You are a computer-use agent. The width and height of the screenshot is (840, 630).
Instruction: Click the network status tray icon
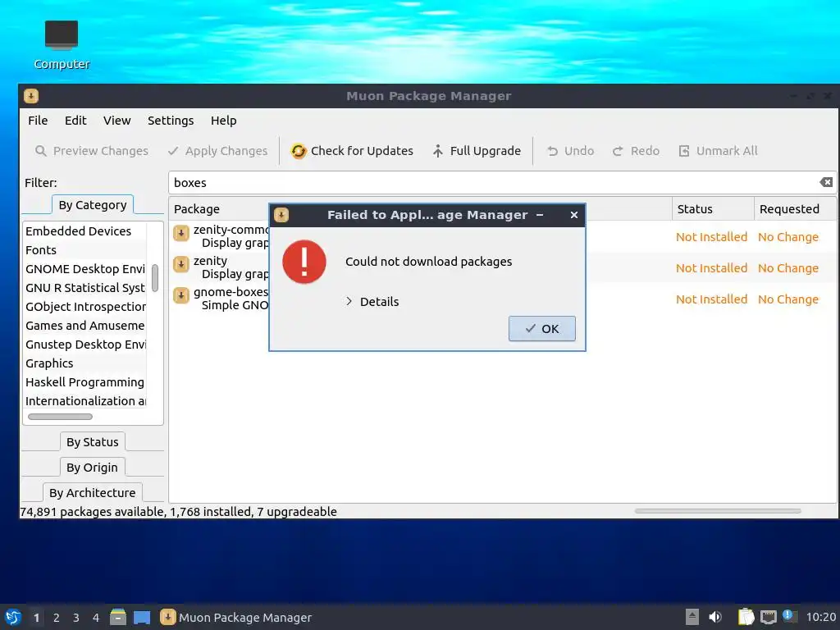coord(768,617)
